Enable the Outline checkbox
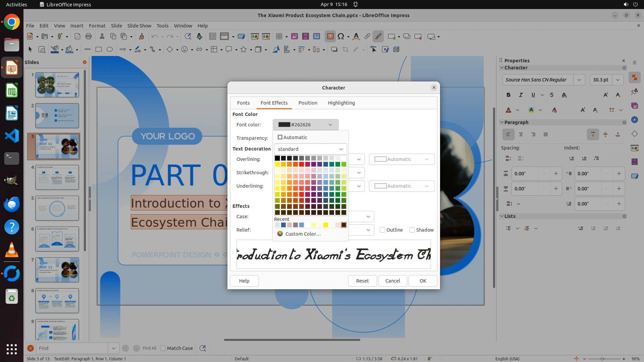The image size is (644, 362). point(382,230)
